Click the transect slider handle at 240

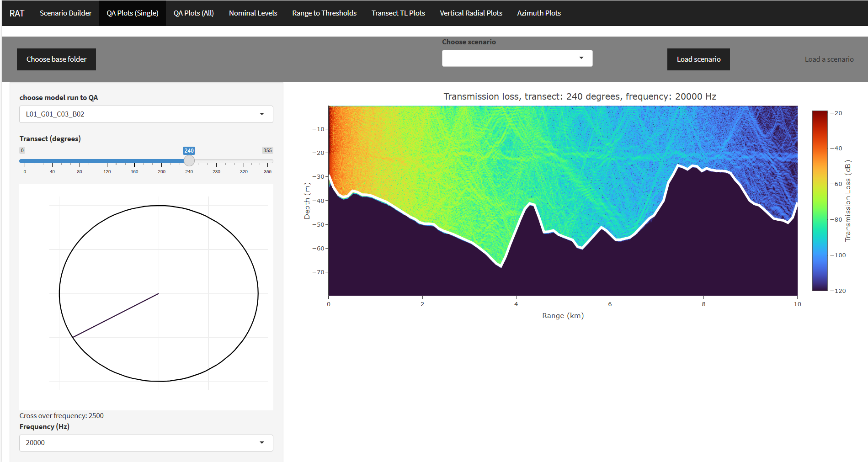(189, 161)
